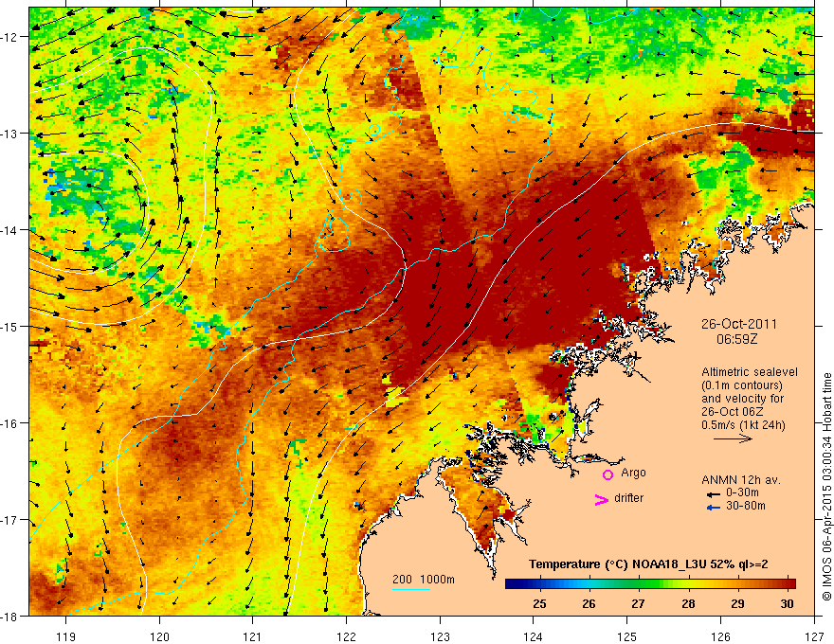Click the temperature color bar at 30
The height and width of the screenshot is (644, 834).
pos(788,584)
